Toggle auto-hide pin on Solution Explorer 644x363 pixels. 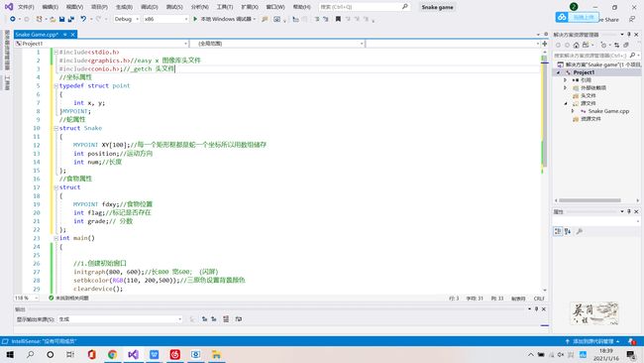(x=629, y=35)
